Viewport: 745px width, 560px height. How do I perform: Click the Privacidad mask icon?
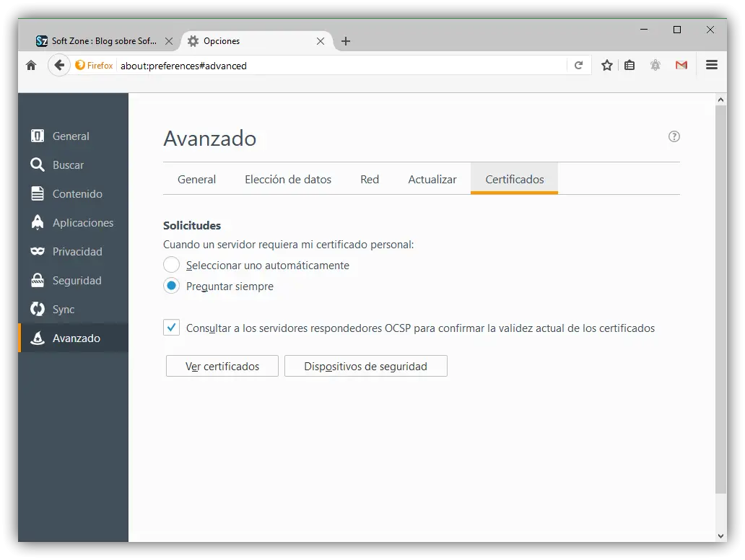(x=38, y=251)
